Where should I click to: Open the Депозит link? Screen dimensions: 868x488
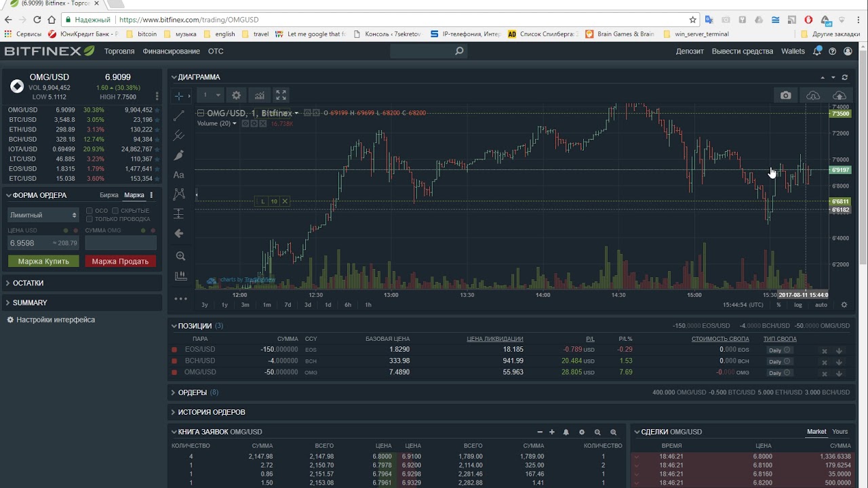pyautogui.click(x=690, y=52)
